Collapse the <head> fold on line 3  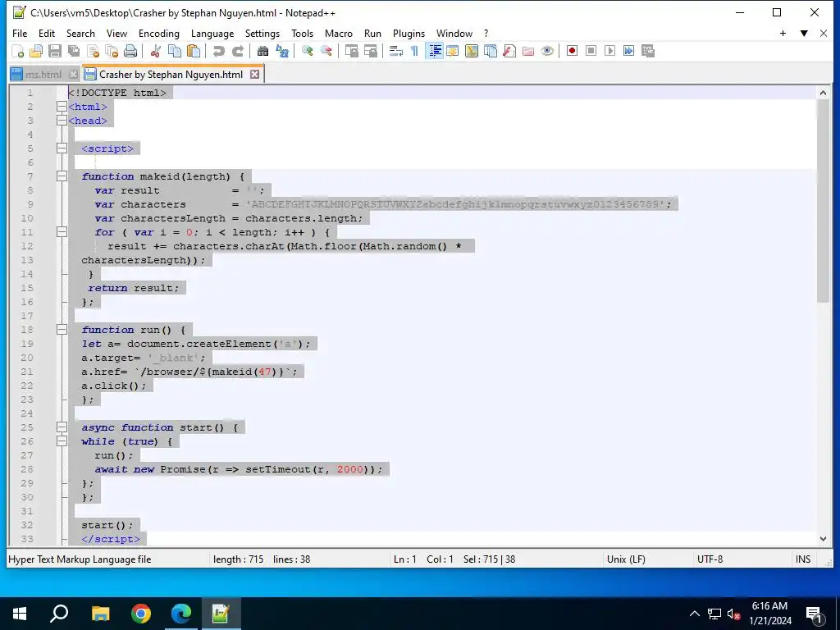[x=62, y=121]
